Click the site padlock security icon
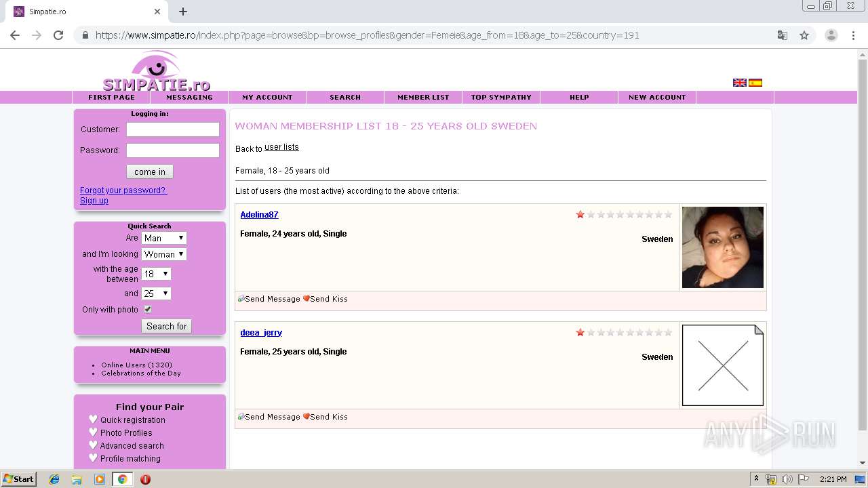This screenshot has width=868, height=488. point(85,35)
